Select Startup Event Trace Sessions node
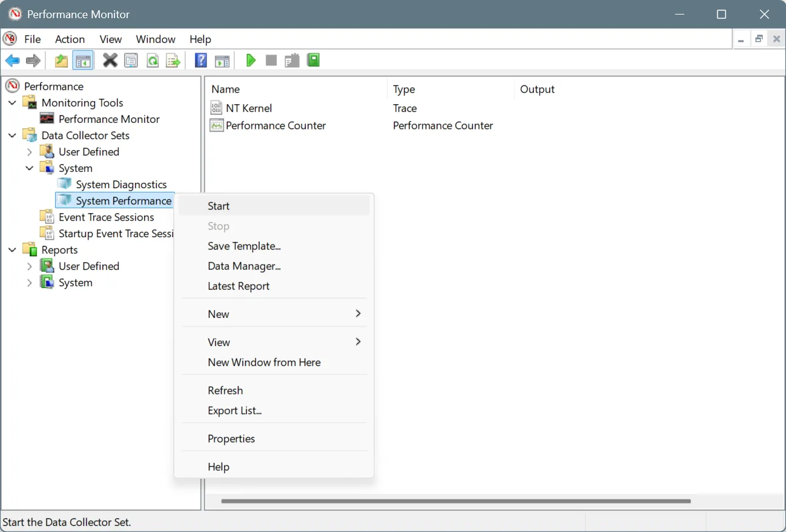This screenshot has width=786, height=532. [x=116, y=233]
